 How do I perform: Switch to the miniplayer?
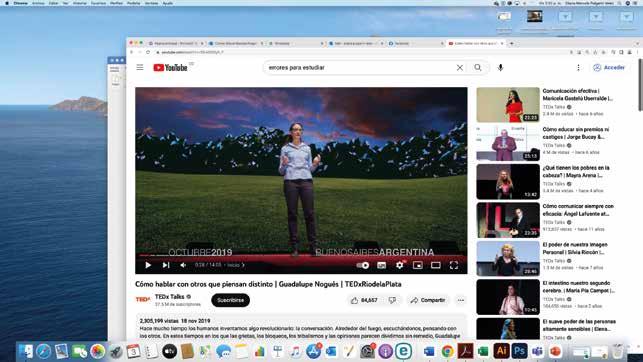tap(417, 265)
